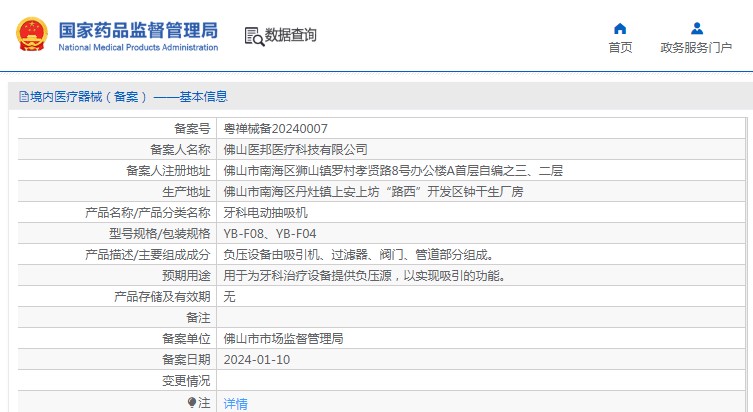Click the 变更情况 row label
Image resolution: width=753 pixels, height=412 pixels.
point(186,381)
